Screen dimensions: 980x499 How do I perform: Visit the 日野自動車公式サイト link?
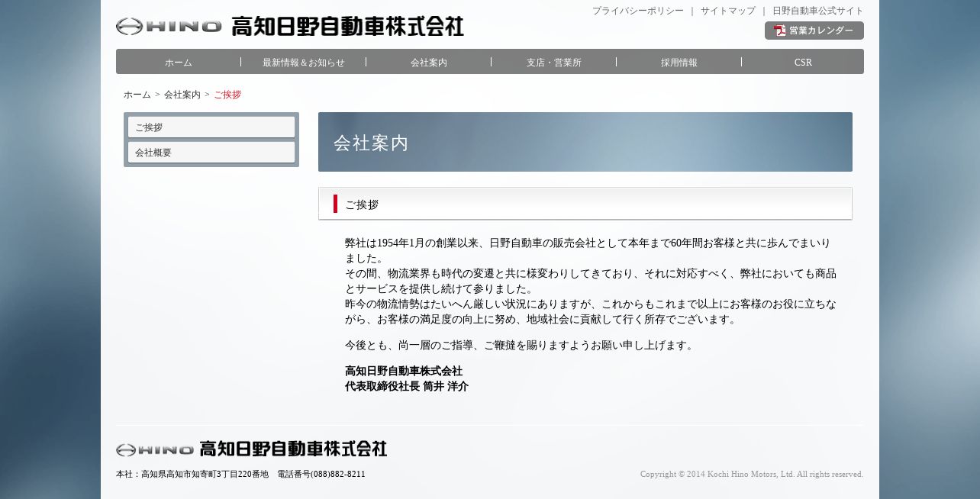coord(818,11)
